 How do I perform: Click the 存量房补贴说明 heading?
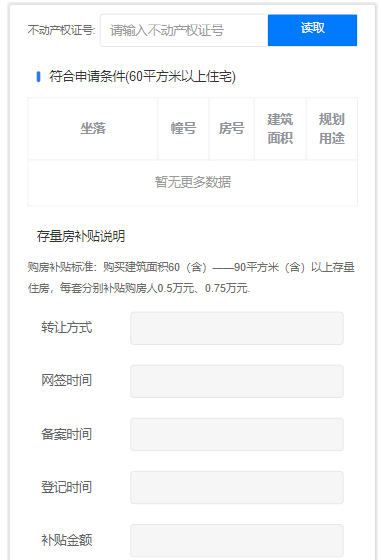coord(81,236)
